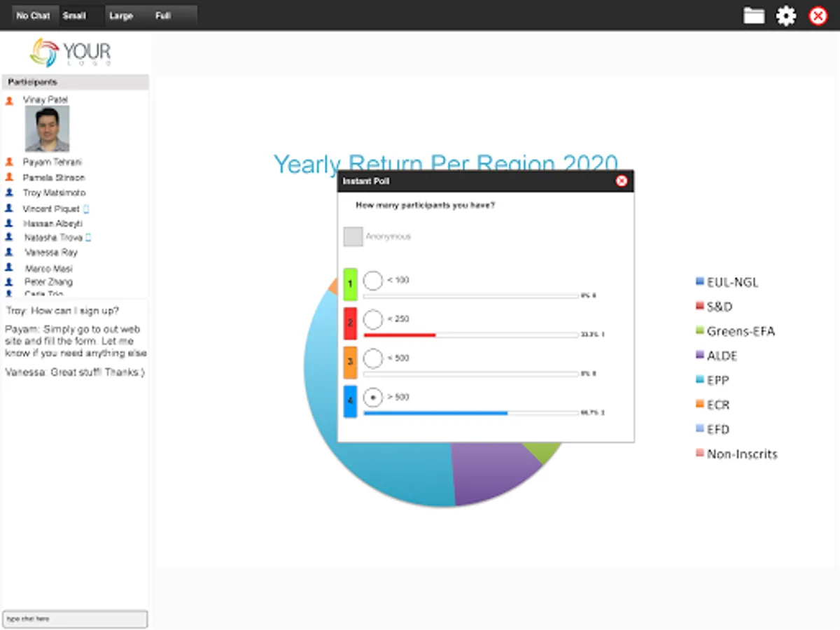Click the orange person icon beside Vinay Patel
840x630 pixels.
pos(9,101)
